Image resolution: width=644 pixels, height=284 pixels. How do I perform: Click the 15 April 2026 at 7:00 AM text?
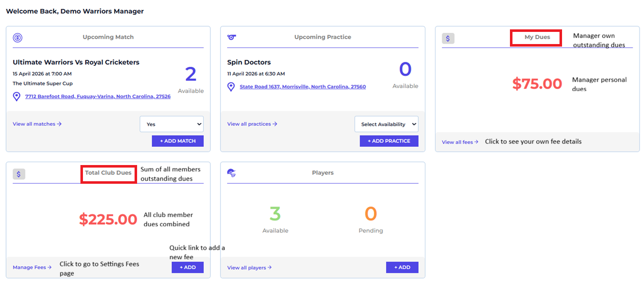42,74
